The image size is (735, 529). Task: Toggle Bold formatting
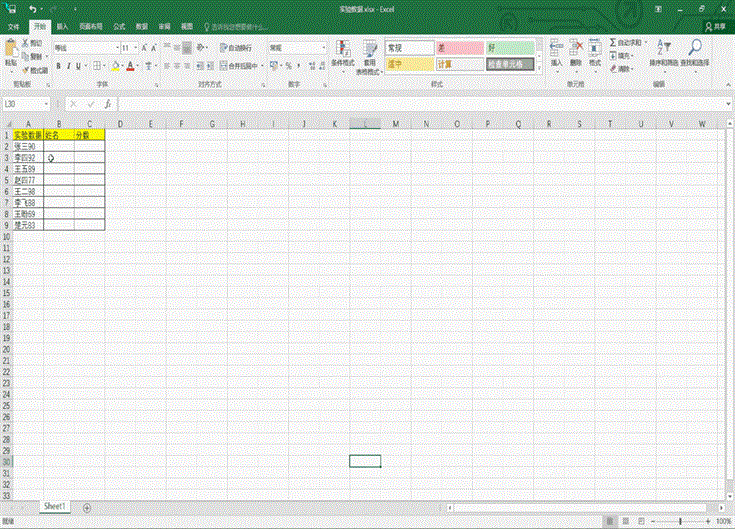point(58,66)
